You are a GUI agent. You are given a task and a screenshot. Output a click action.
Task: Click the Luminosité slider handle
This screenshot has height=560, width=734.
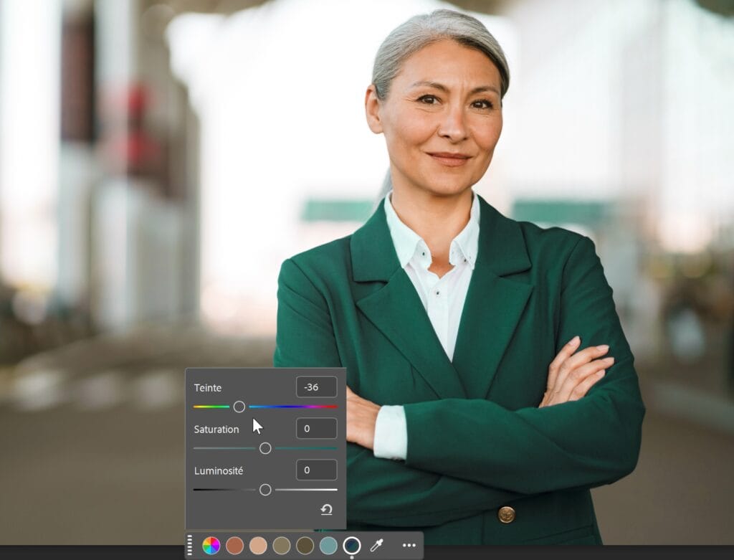click(x=266, y=490)
